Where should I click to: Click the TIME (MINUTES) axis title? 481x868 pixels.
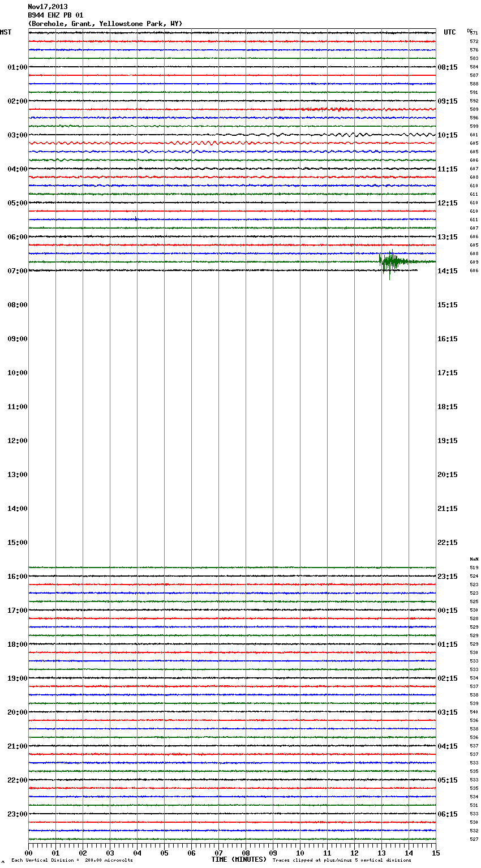[x=239, y=860]
